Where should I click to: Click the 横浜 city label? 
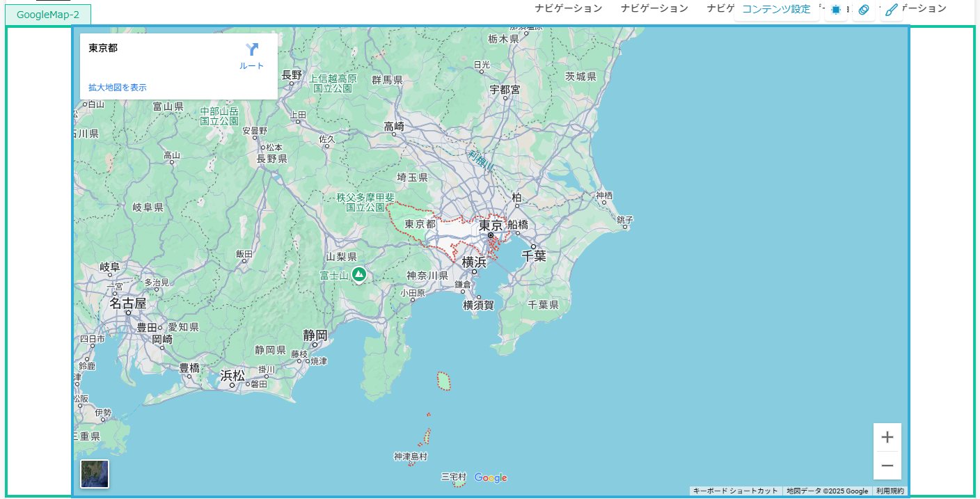pyautogui.click(x=474, y=262)
